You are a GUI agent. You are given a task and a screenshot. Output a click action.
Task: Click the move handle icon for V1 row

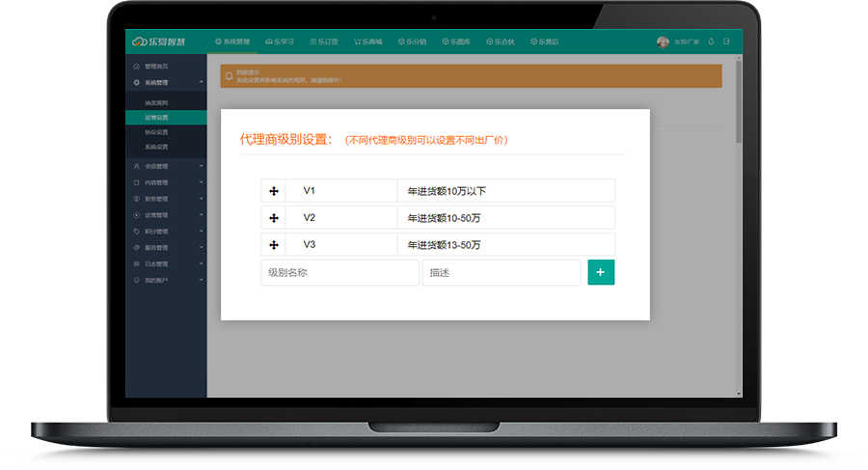click(273, 191)
